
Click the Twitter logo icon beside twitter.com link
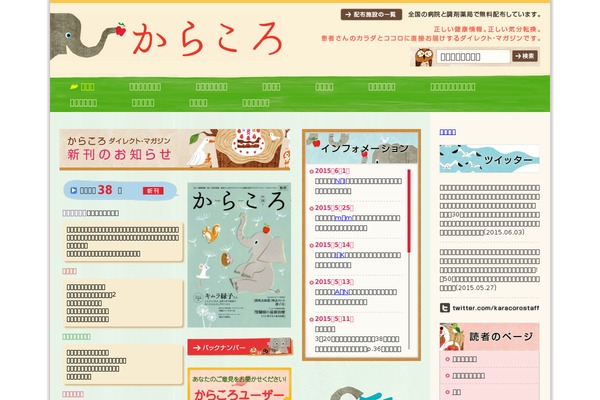point(445,308)
